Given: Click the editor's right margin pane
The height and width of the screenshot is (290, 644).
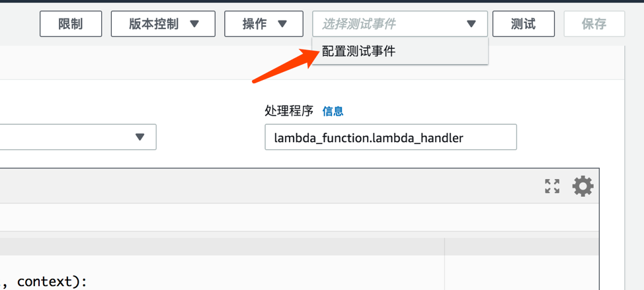Looking at the screenshot, I should coord(522,264).
